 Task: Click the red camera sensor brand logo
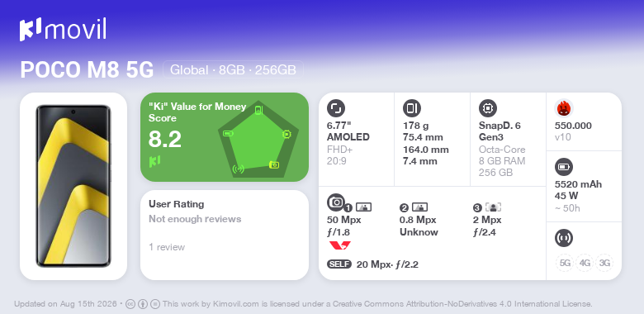(x=340, y=245)
